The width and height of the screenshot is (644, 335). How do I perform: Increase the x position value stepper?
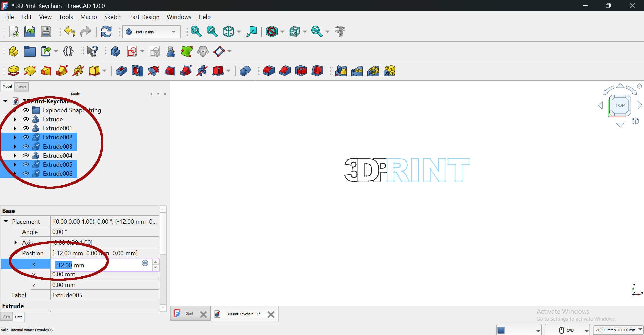coord(155,262)
